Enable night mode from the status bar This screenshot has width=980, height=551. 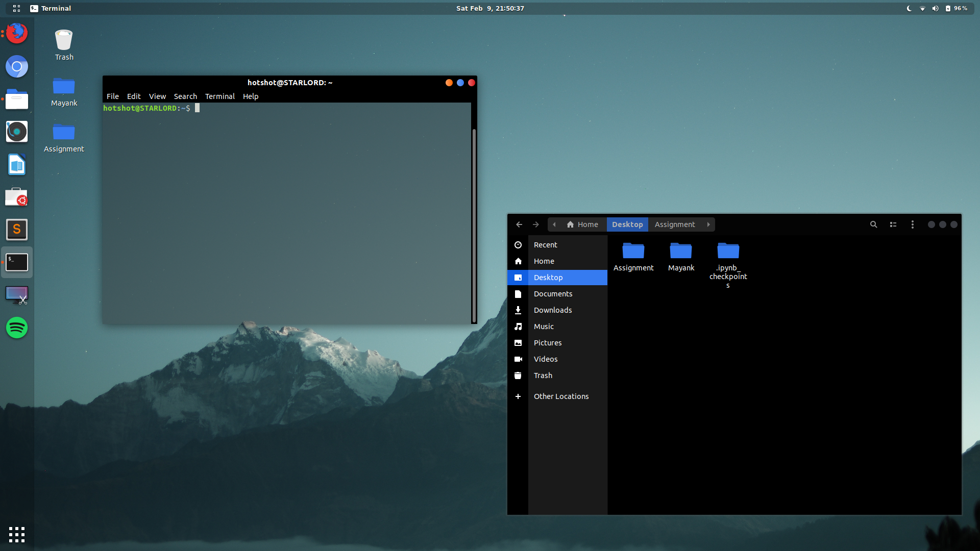(x=909, y=8)
